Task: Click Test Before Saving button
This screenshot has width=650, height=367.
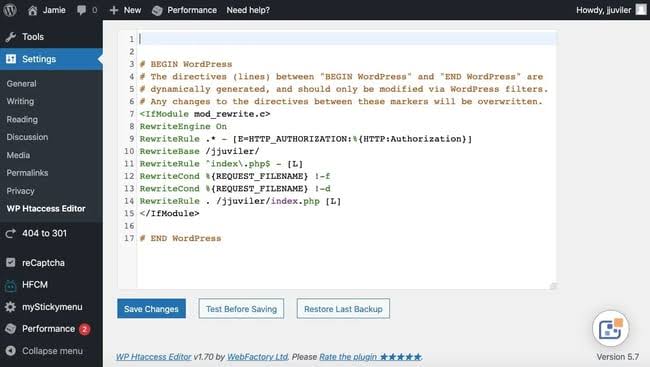Action: tap(241, 309)
